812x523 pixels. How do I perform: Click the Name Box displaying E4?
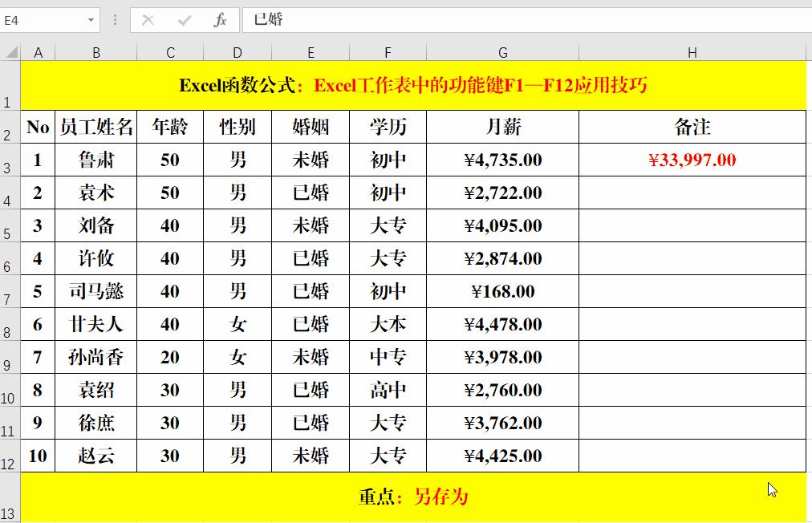40,19
